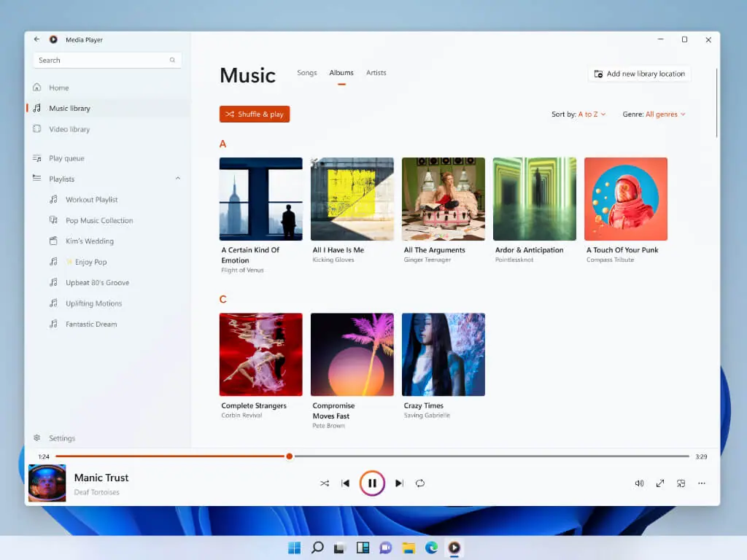
Task: Open Ardor & Anticipation album cover
Action: [x=535, y=199]
